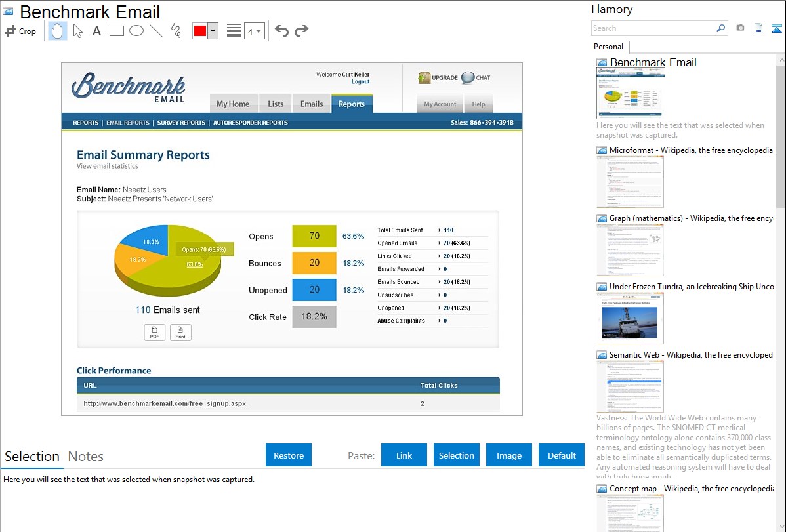
Task: Click the PDF export icon
Action: [x=154, y=333]
